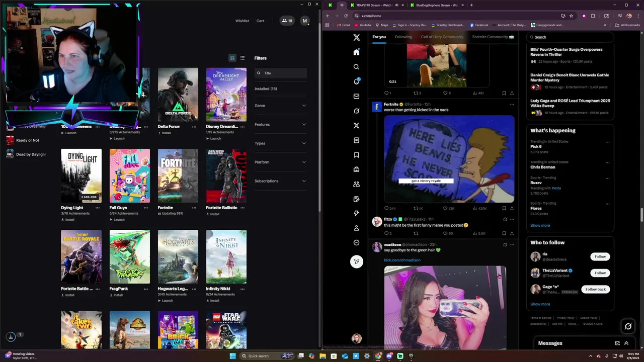Viewport: 644px width, 362px height.
Task: Expand the Messages drawer with the arrows icon
Action: [x=626, y=343]
